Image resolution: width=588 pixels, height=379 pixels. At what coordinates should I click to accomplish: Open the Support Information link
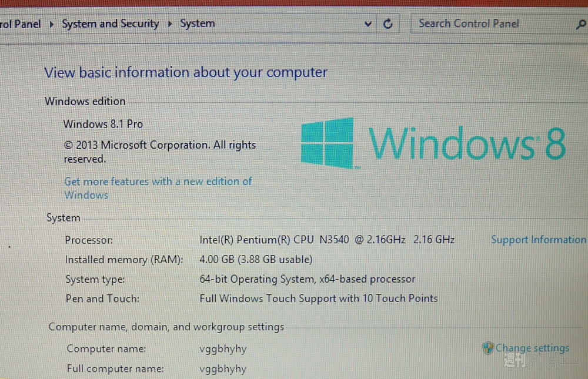[x=539, y=240]
